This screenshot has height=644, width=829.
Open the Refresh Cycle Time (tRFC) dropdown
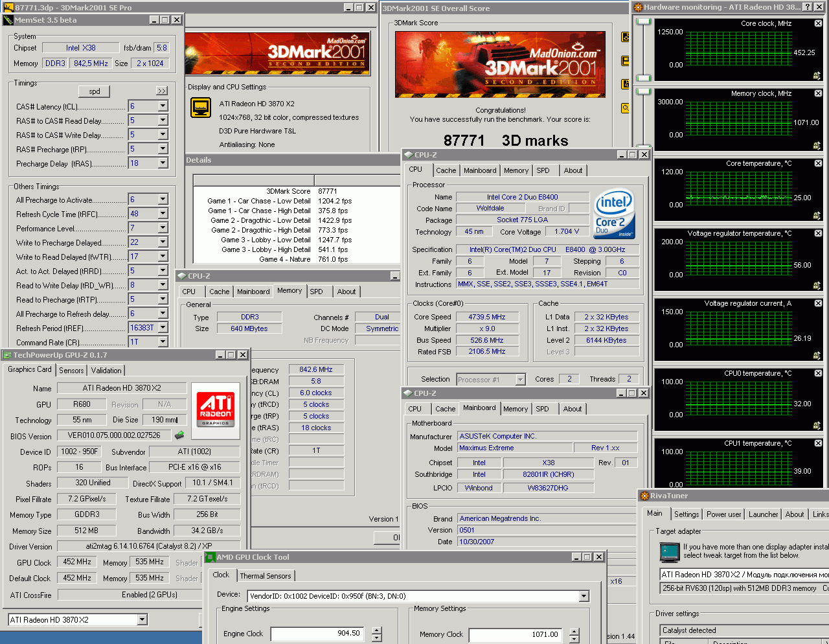coord(163,214)
